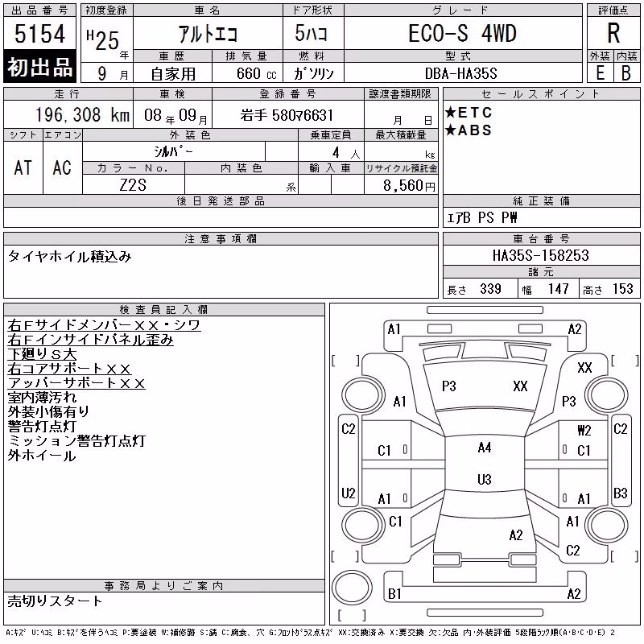Select the interior grade B
644x644 pixels.
tap(626, 73)
